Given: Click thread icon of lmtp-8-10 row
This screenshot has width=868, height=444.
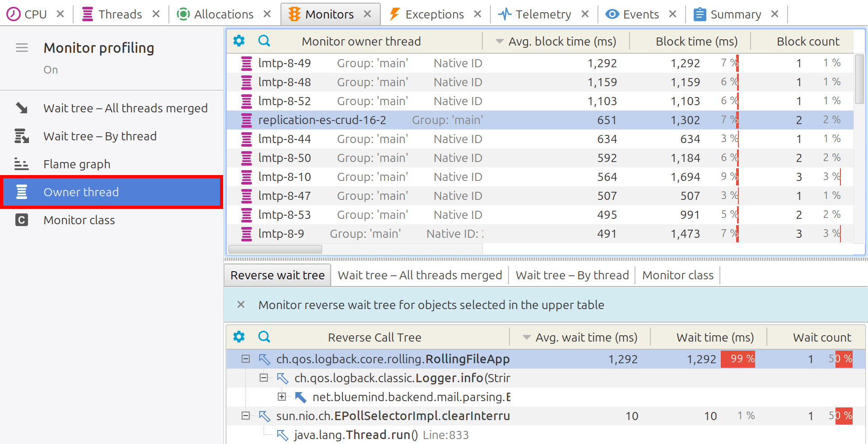Looking at the screenshot, I should pyautogui.click(x=247, y=177).
